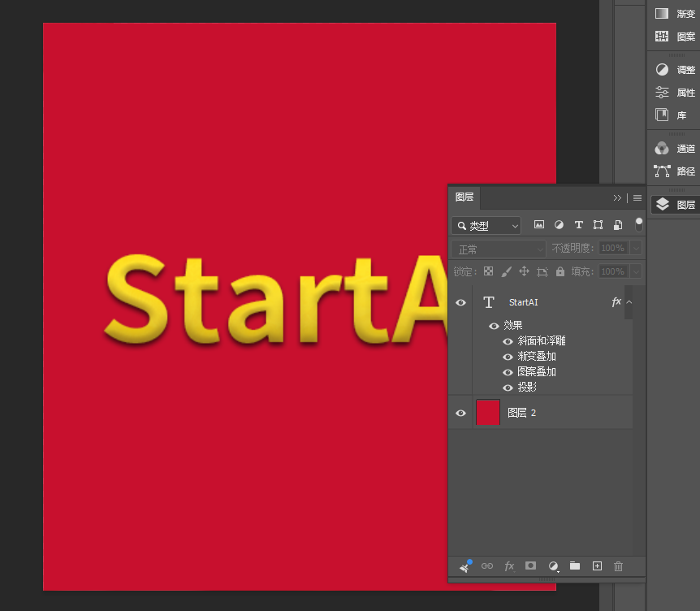Screen dimensions: 700x611
Task: Open the Paths (路径) panel
Action: (x=675, y=171)
